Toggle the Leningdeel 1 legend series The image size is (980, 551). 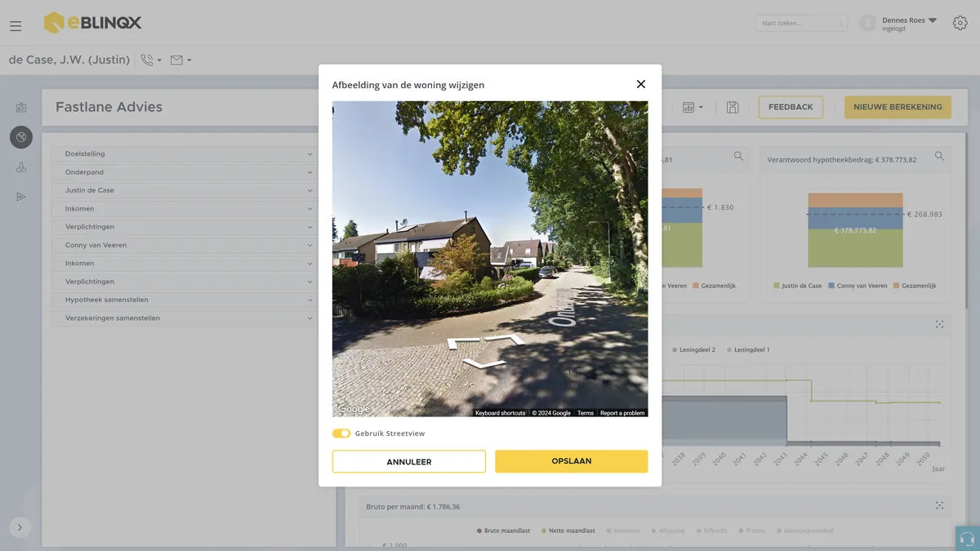tap(748, 350)
